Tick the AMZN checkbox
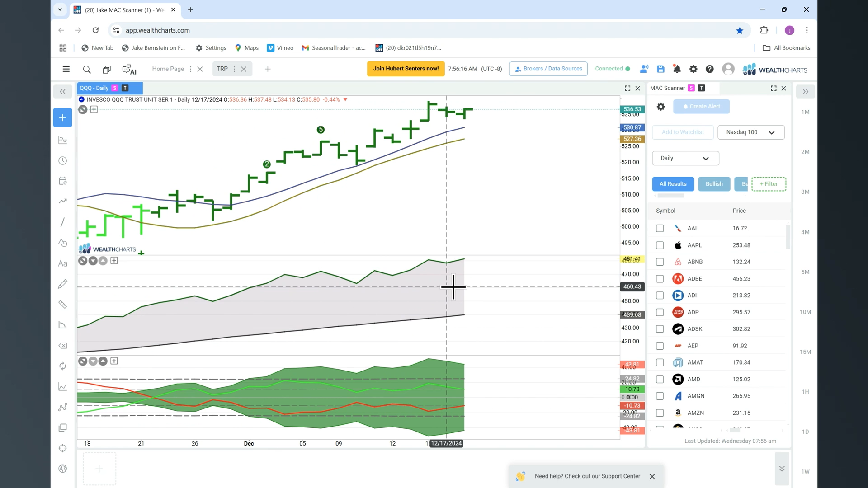The height and width of the screenshot is (488, 868). 660,413
